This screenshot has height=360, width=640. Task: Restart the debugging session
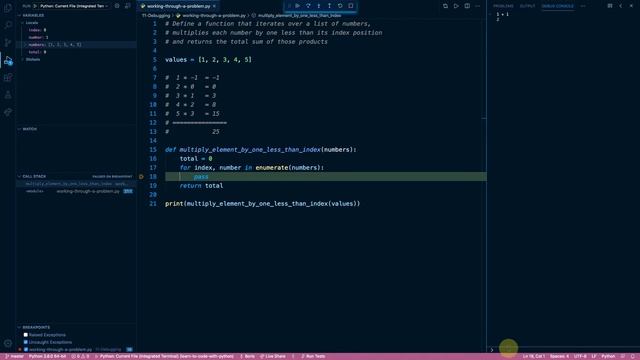tap(340, 6)
